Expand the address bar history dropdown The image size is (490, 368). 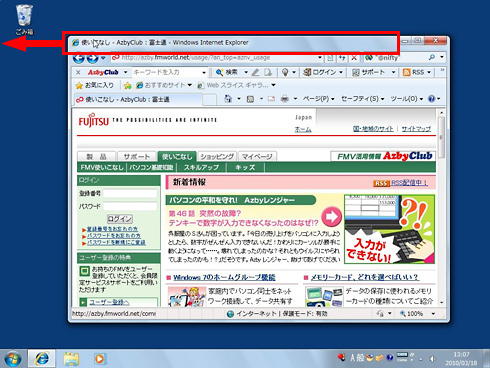(x=320, y=58)
